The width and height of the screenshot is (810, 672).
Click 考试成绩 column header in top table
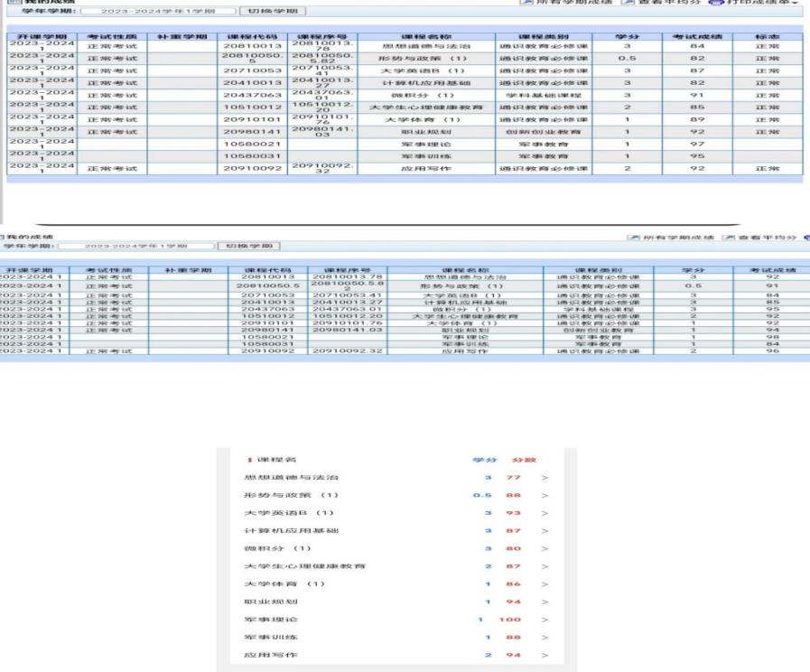697,37
